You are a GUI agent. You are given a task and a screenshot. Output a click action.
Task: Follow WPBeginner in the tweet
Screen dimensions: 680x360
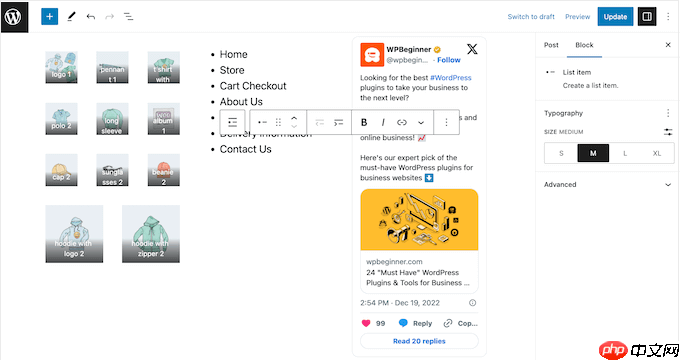pyautogui.click(x=448, y=60)
